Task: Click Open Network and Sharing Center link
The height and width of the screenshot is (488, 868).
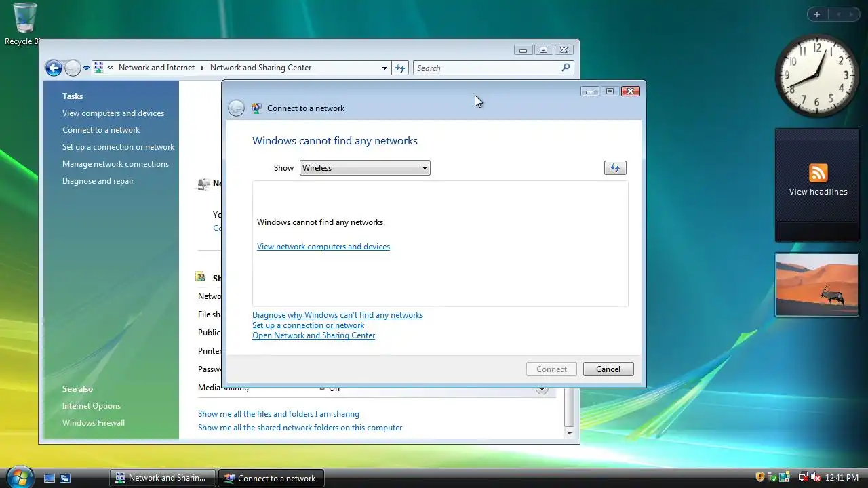Action: coord(313,335)
